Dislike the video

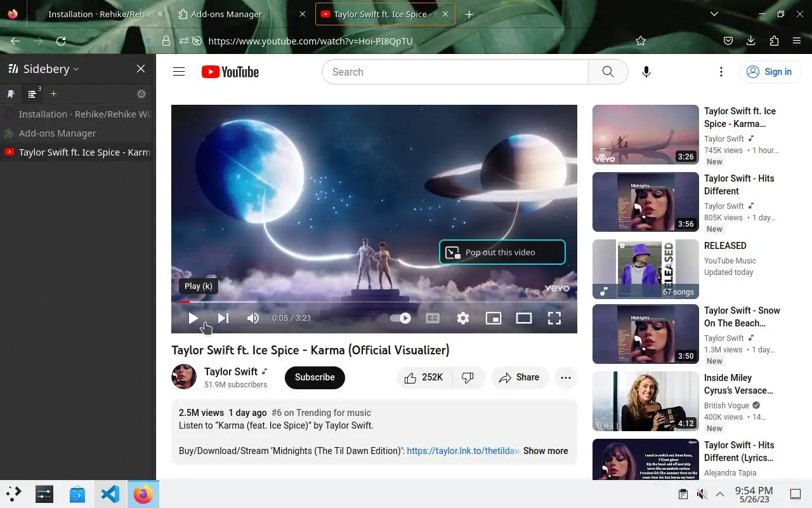468,377
